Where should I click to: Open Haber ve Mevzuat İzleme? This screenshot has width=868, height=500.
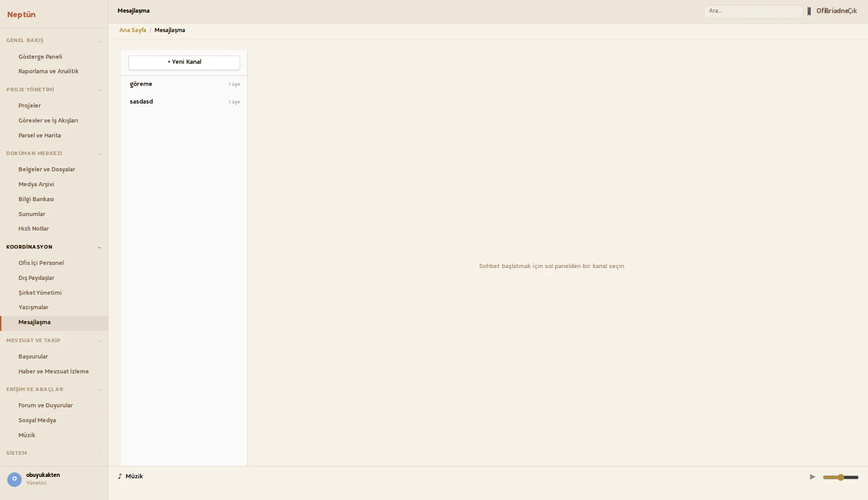click(54, 371)
